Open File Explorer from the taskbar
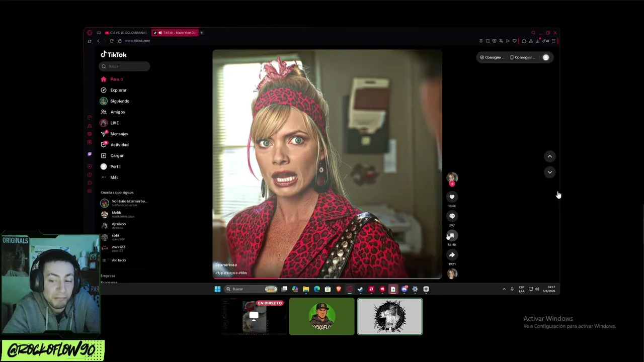 (x=306, y=289)
